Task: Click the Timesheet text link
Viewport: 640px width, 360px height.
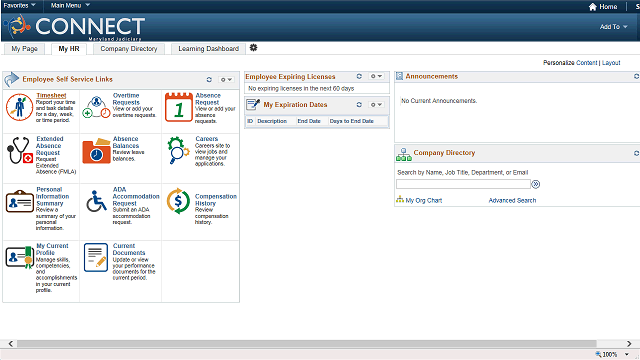Action: coord(51,95)
